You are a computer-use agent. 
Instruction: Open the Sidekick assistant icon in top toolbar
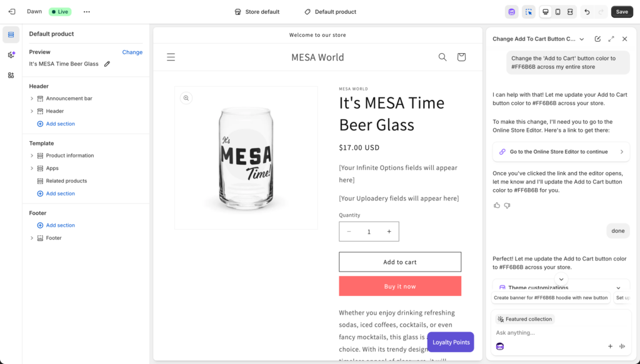[x=512, y=12]
